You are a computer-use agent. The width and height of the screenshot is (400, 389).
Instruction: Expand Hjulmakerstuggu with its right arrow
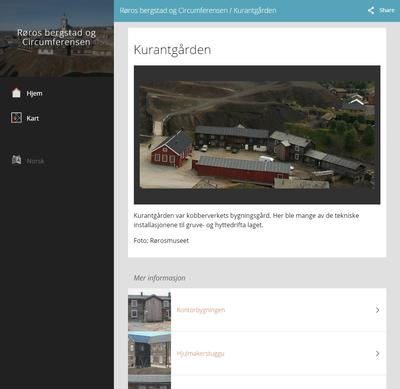(377, 354)
